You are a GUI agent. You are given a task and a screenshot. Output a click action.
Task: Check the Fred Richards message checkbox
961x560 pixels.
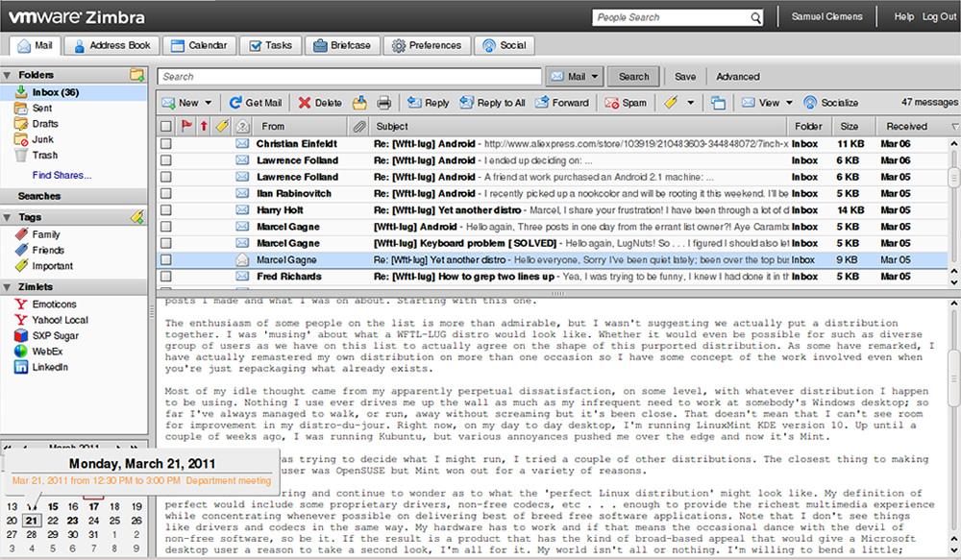tap(166, 277)
